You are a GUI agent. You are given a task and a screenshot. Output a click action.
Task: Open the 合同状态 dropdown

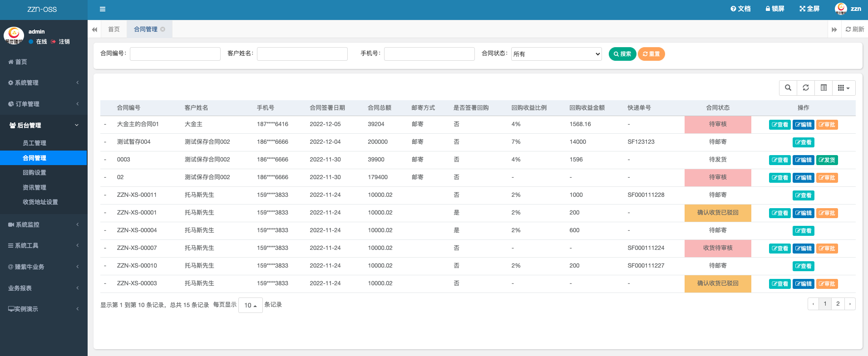(557, 54)
